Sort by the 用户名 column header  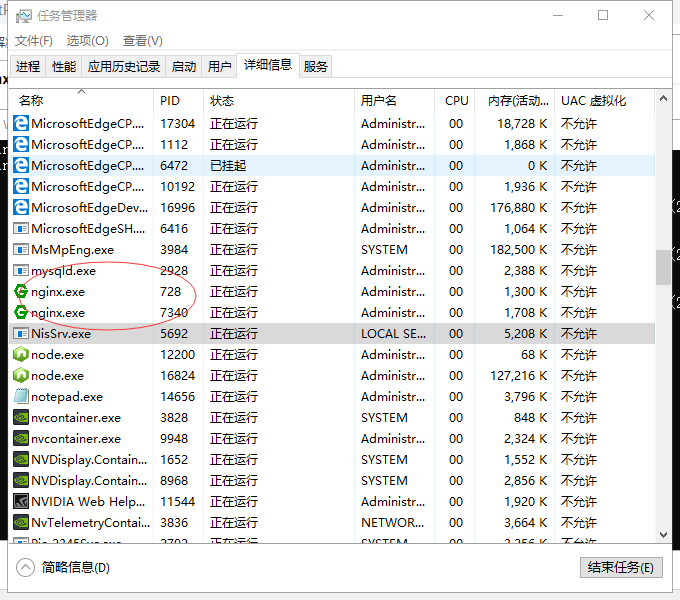394,101
